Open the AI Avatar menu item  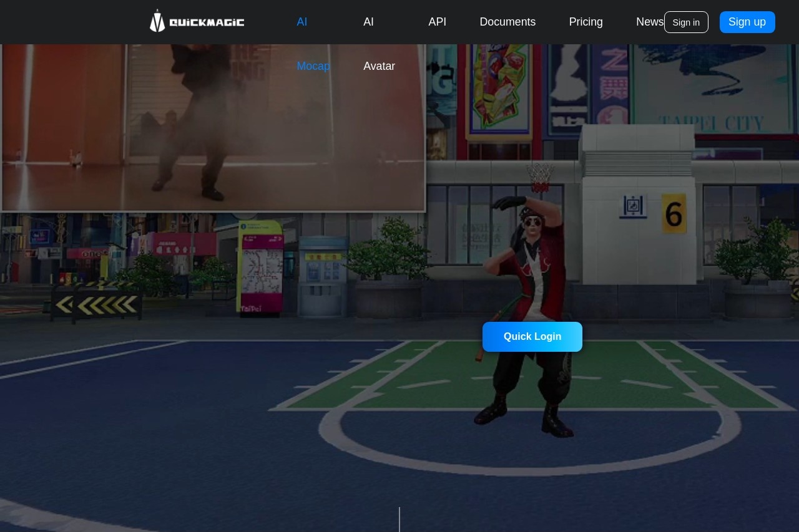379,44
